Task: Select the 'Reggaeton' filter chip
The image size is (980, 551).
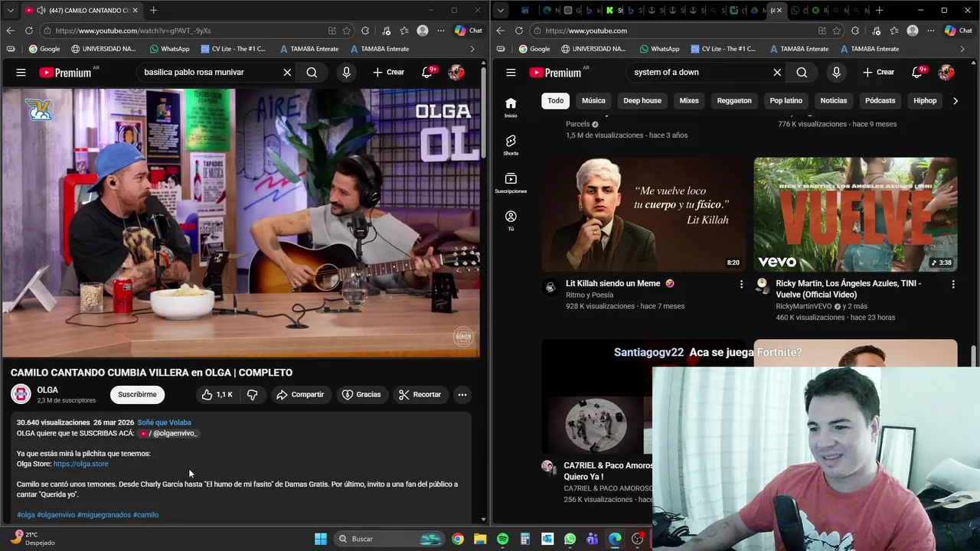Action: [x=734, y=100]
